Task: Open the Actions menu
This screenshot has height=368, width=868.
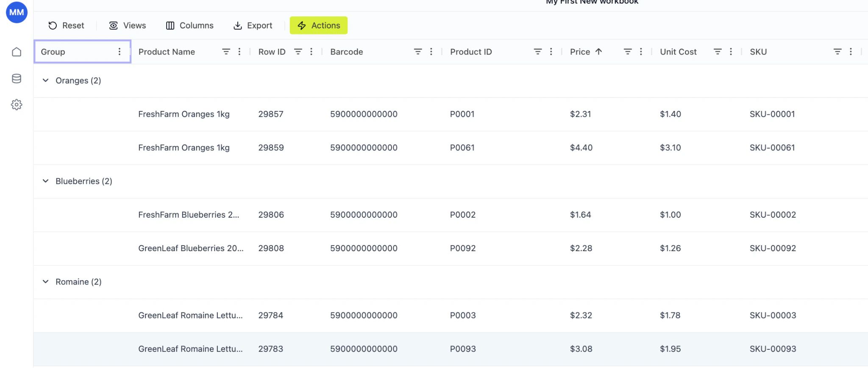Action: click(x=319, y=25)
